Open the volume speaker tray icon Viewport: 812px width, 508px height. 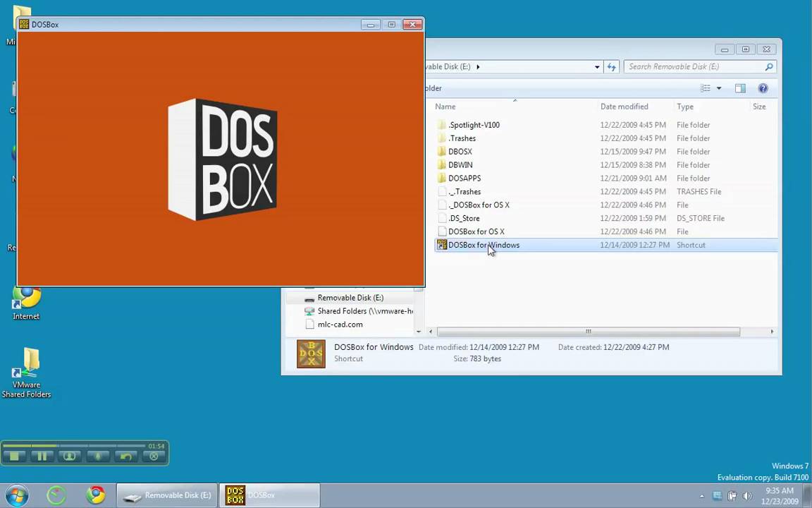746,495
